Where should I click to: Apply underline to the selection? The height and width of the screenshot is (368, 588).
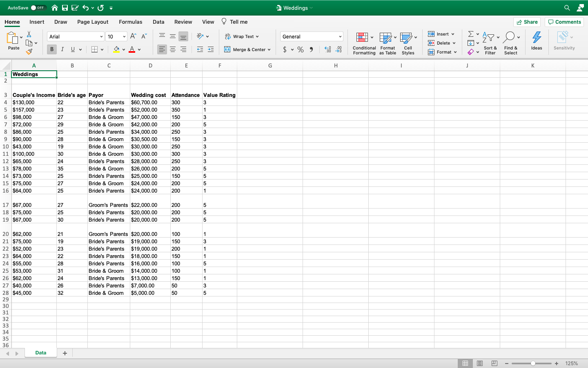point(72,49)
